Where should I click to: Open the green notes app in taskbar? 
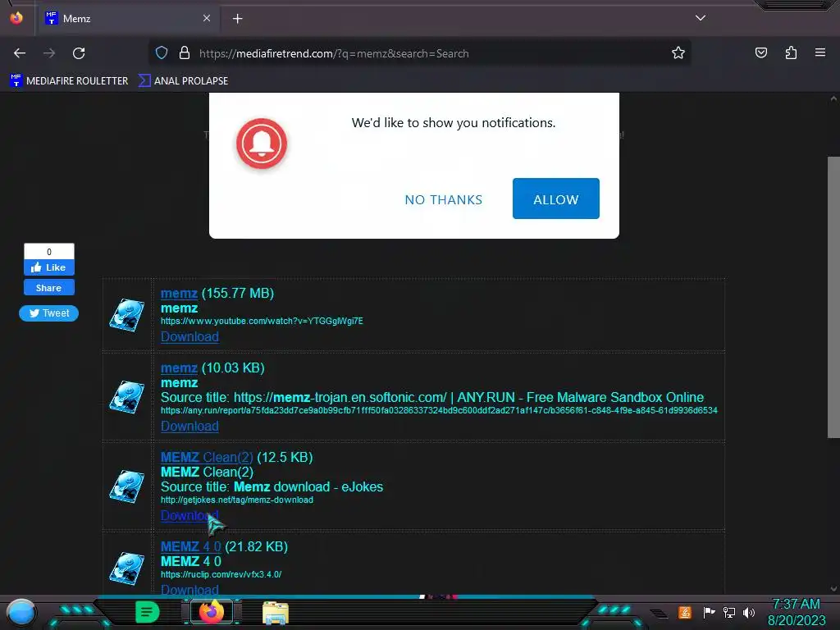point(147,612)
